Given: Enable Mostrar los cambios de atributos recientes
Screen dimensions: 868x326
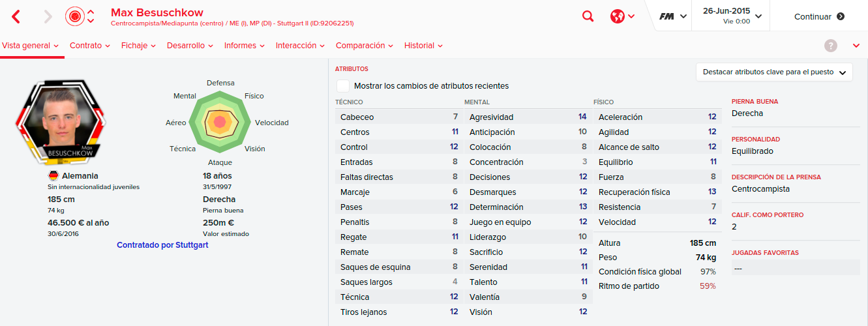Looking at the screenshot, I should tap(342, 85).
